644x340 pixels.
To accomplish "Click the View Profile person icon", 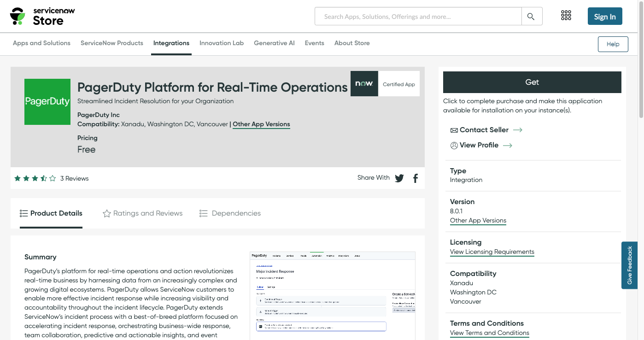I will point(454,146).
